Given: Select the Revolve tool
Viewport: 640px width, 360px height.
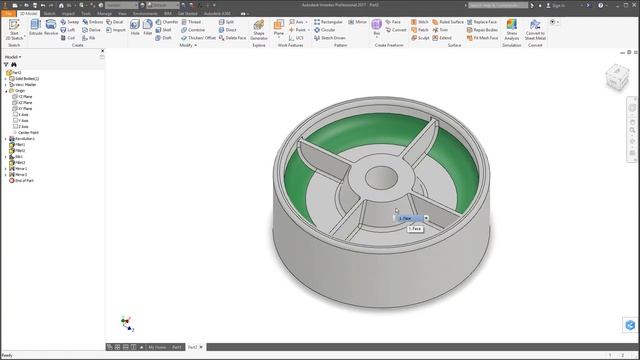Looking at the screenshot, I should (51, 27).
